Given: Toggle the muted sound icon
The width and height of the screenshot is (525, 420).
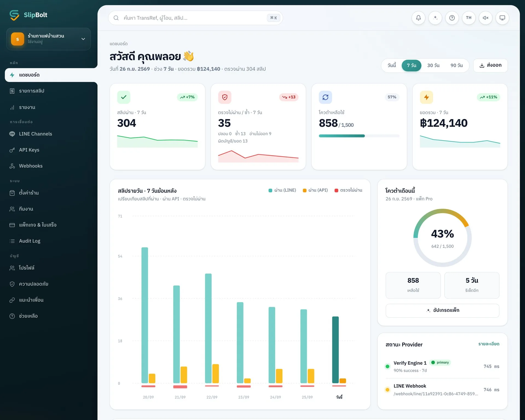Looking at the screenshot, I should [486, 18].
